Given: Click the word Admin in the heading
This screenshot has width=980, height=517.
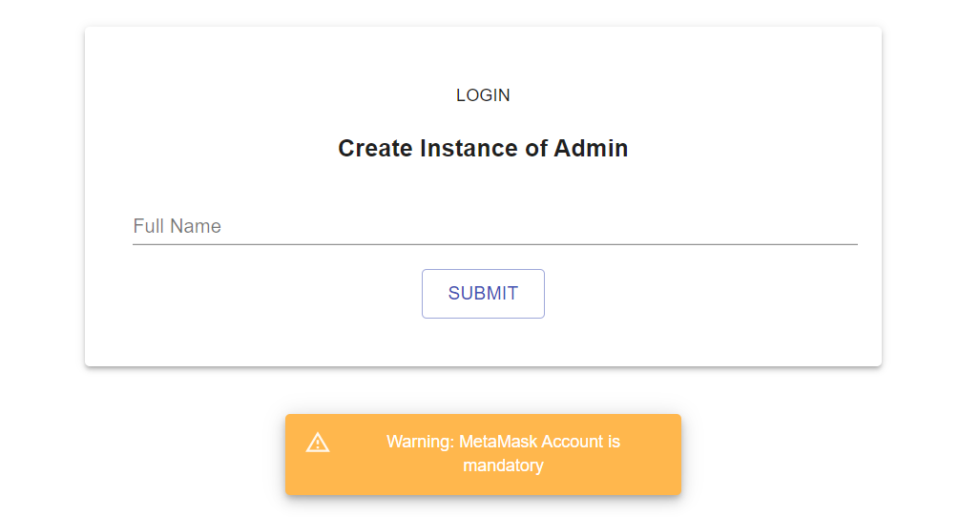Looking at the screenshot, I should coord(591,148).
